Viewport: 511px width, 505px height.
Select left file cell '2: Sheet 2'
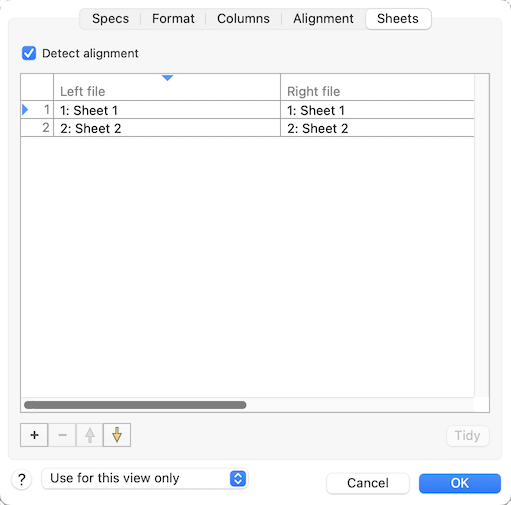167,128
